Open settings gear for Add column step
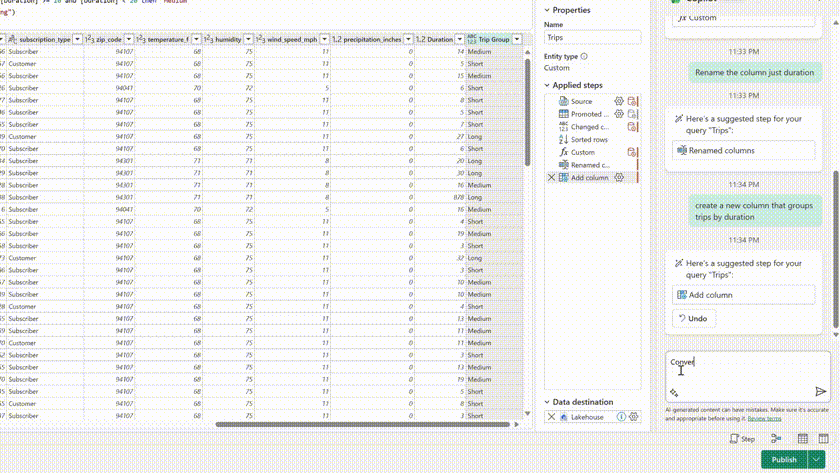 click(619, 177)
